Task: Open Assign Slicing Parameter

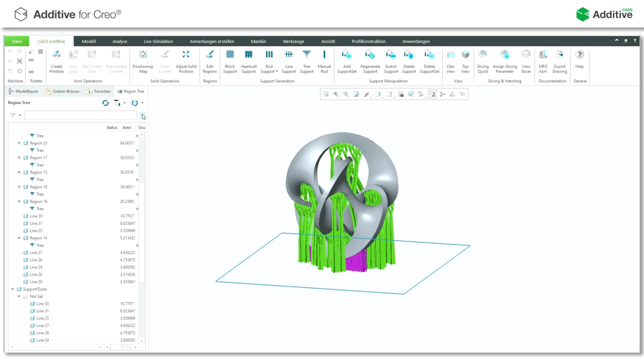Action: [x=505, y=61]
